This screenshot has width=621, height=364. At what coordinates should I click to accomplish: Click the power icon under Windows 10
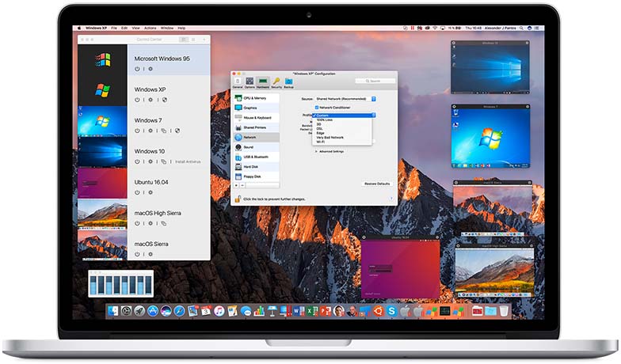(137, 161)
